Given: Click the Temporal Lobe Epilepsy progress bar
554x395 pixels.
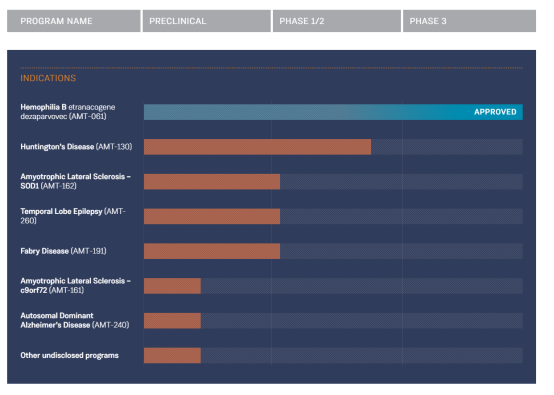Looking at the screenshot, I should pyautogui.click(x=212, y=216).
